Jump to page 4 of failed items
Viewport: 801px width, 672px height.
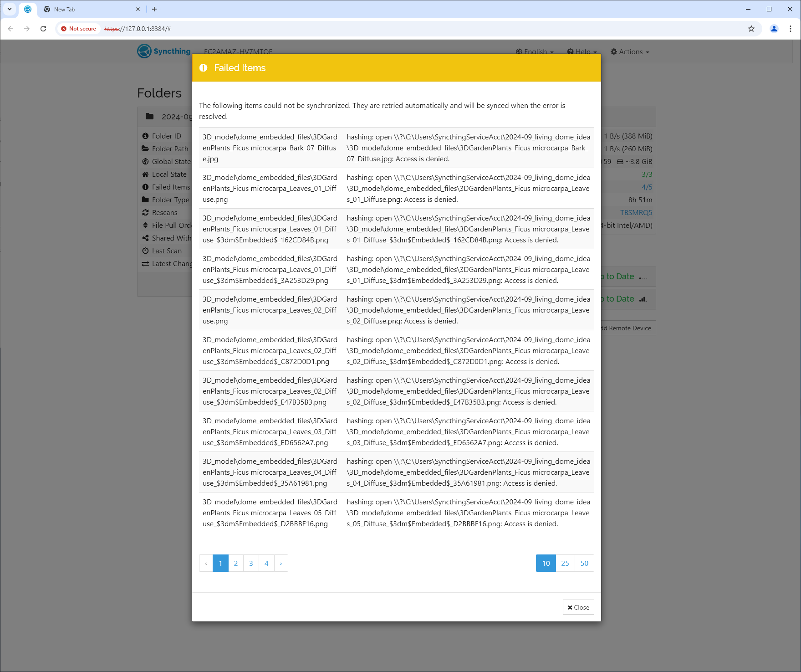point(266,564)
